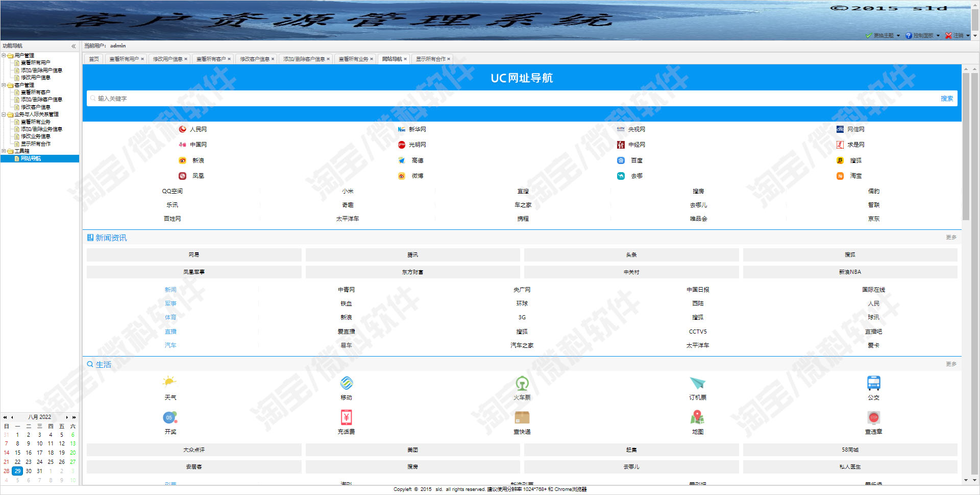Click the 东方财富 button
The width and height of the screenshot is (980, 495).
pos(412,272)
